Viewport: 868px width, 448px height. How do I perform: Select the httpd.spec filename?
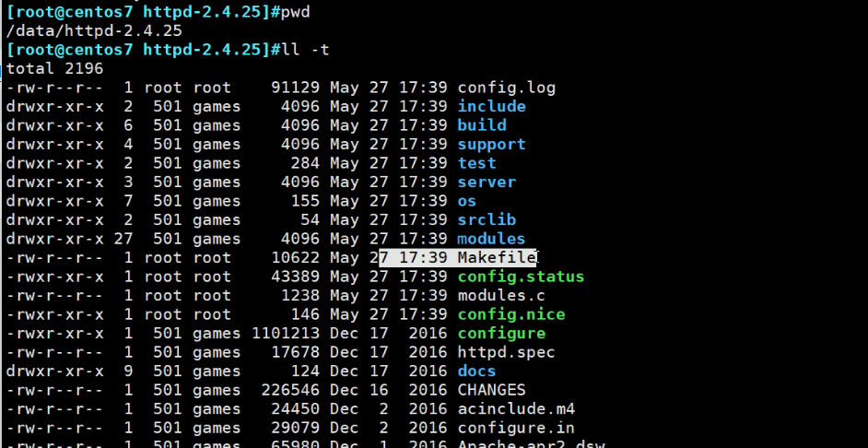pyautogui.click(x=506, y=352)
